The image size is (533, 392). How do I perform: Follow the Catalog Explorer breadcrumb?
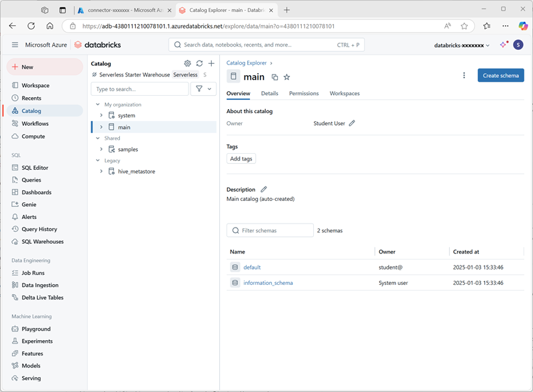(x=247, y=63)
